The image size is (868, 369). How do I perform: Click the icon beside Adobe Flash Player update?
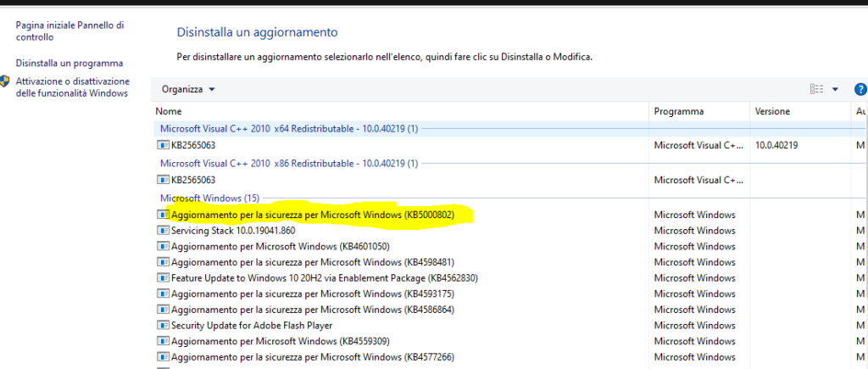point(163,325)
